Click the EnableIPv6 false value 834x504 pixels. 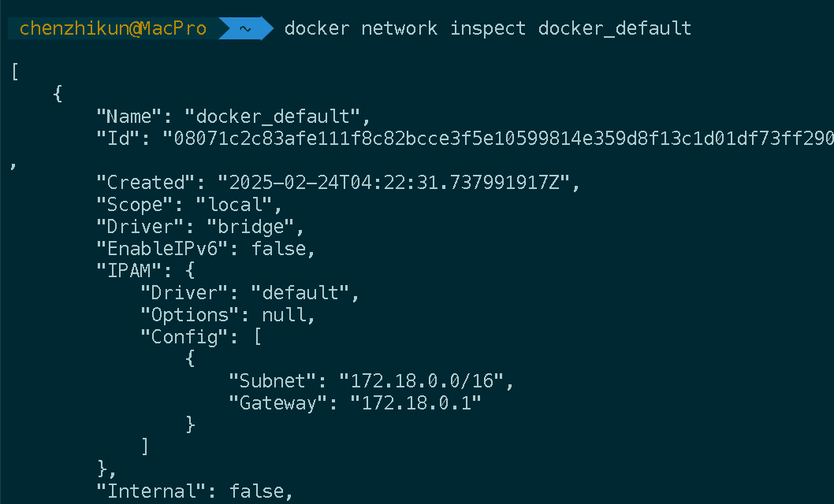pyautogui.click(x=279, y=249)
